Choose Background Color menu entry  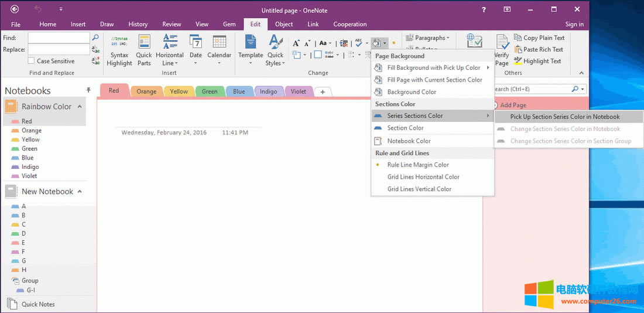click(x=412, y=92)
